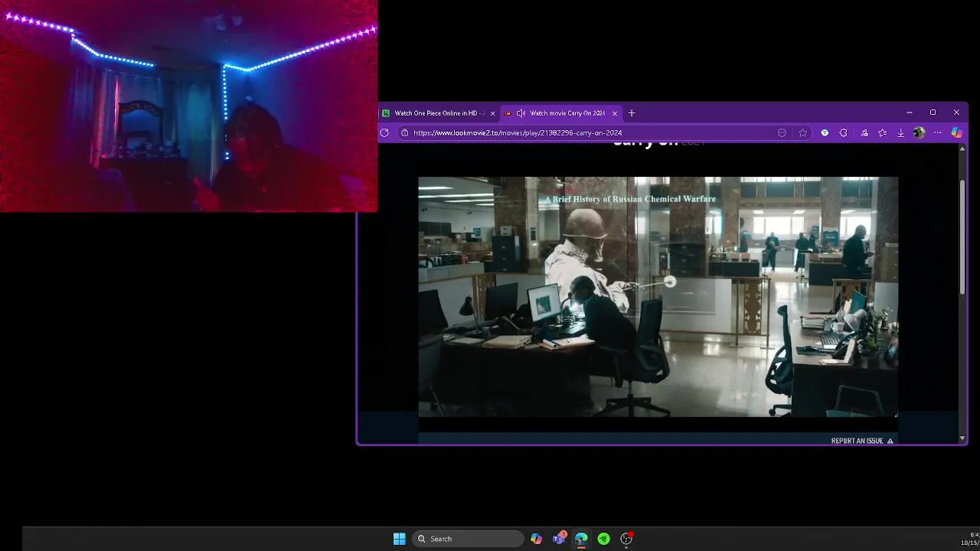Open the Favorites list icon
This screenshot has height=551, width=980.
tap(882, 132)
